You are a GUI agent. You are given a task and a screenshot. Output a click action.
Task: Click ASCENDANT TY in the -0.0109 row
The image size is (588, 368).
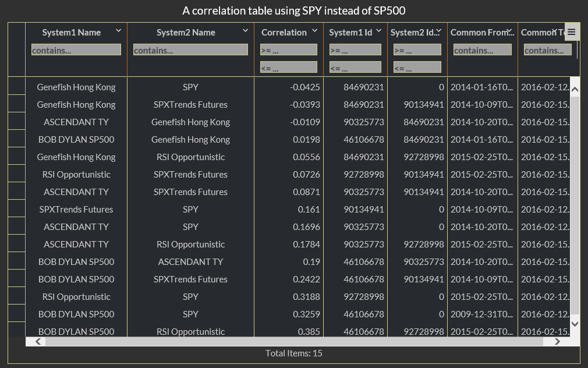click(x=76, y=122)
